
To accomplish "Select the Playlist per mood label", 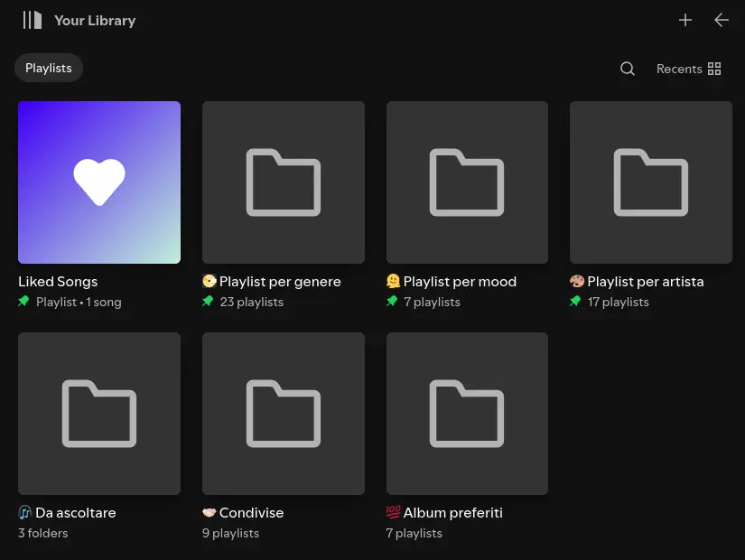I will [460, 282].
